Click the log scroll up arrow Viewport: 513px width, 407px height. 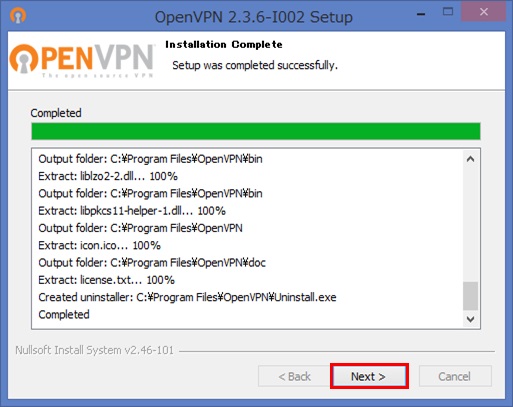470,159
